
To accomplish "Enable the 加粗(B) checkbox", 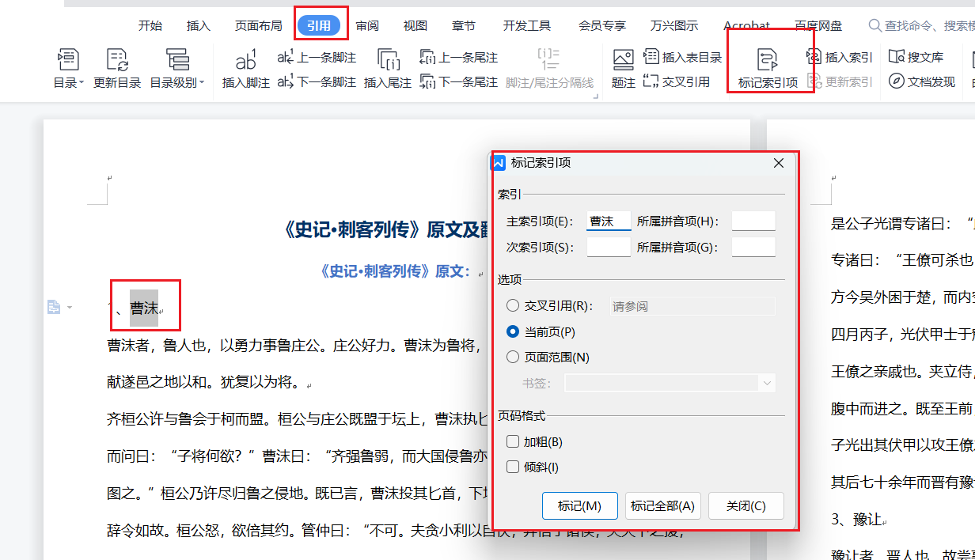I will click(513, 441).
